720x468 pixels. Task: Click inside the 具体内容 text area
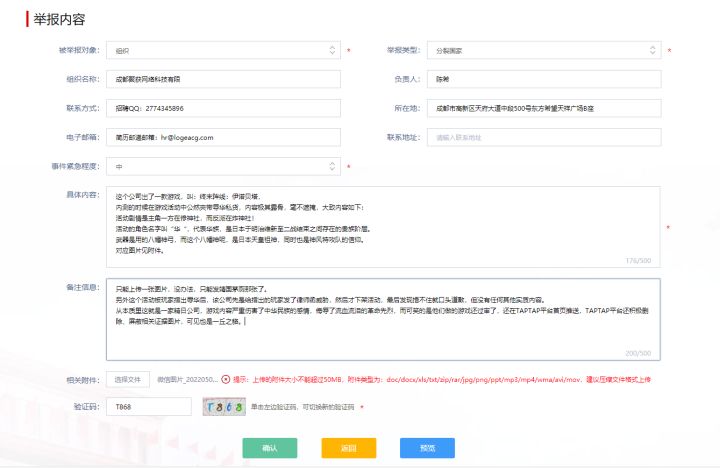pyautogui.click(x=383, y=227)
